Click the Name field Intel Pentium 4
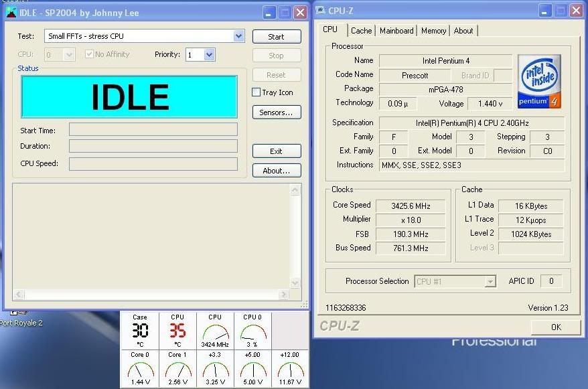Viewport: 588px width, 389px height. click(x=445, y=61)
